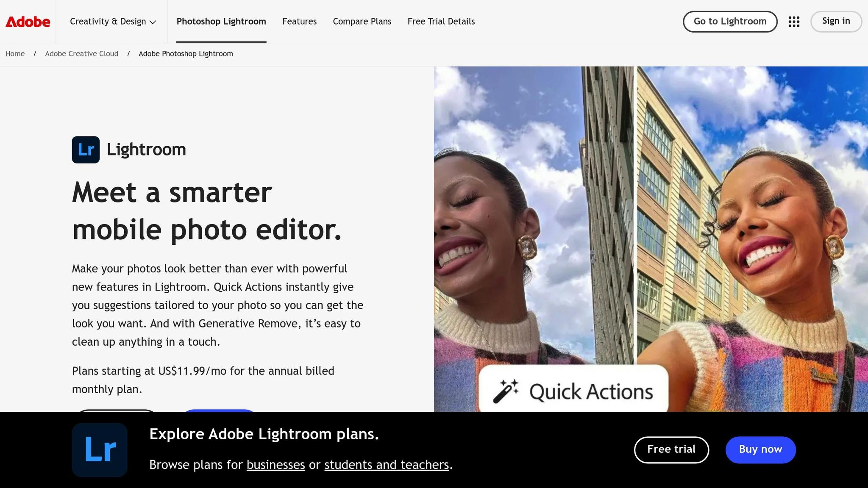The image size is (868, 488).
Task: Select the Photoshop Lightroom tab
Action: 221,22
